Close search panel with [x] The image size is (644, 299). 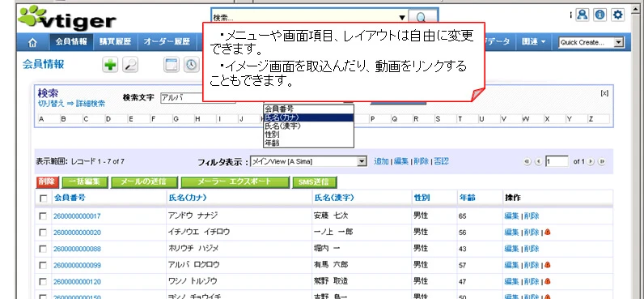604,93
